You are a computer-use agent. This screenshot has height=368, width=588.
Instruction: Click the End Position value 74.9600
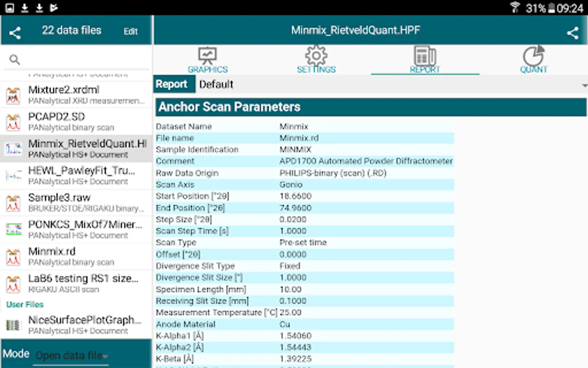click(295, 208)
